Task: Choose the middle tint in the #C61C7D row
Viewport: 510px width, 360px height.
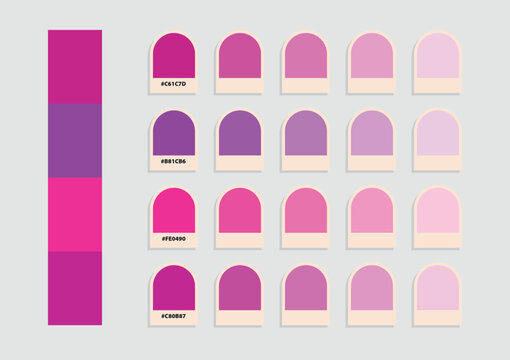Action: click(x=306, y=55)
